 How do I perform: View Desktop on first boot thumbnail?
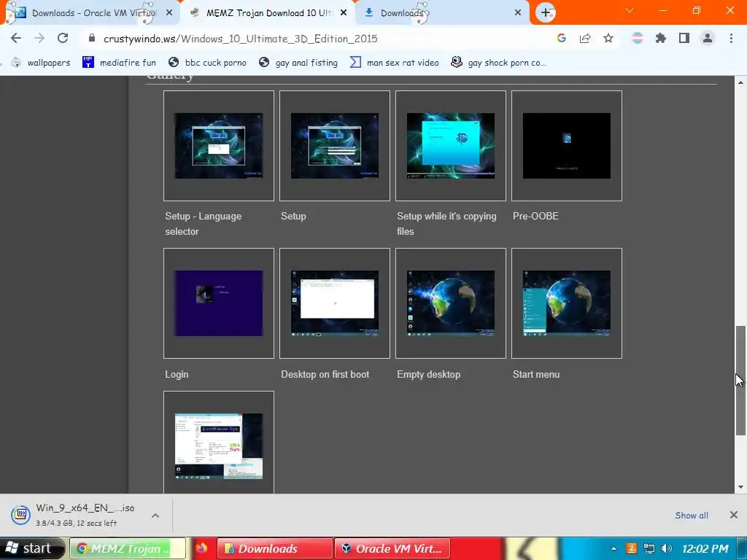[334, 303]
